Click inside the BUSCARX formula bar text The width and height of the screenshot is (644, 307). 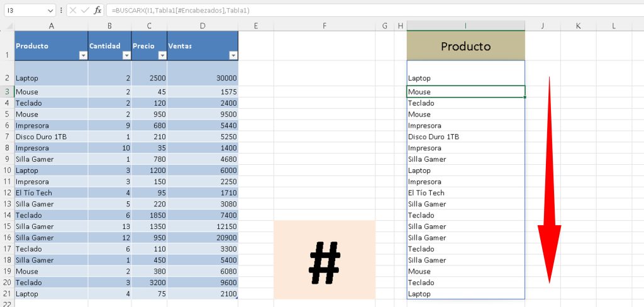pyautogui.click(x=252, y=11)
